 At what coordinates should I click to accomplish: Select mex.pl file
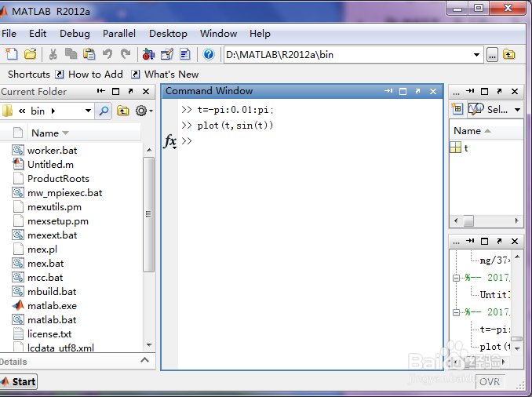pyautogui.click(x=42, y=249)
